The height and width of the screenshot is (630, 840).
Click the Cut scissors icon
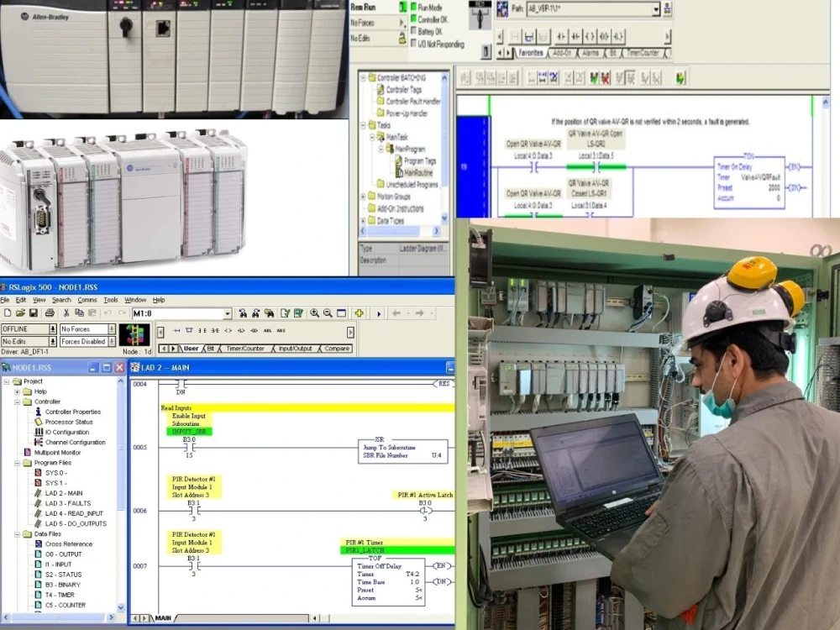tap(68, 312)
